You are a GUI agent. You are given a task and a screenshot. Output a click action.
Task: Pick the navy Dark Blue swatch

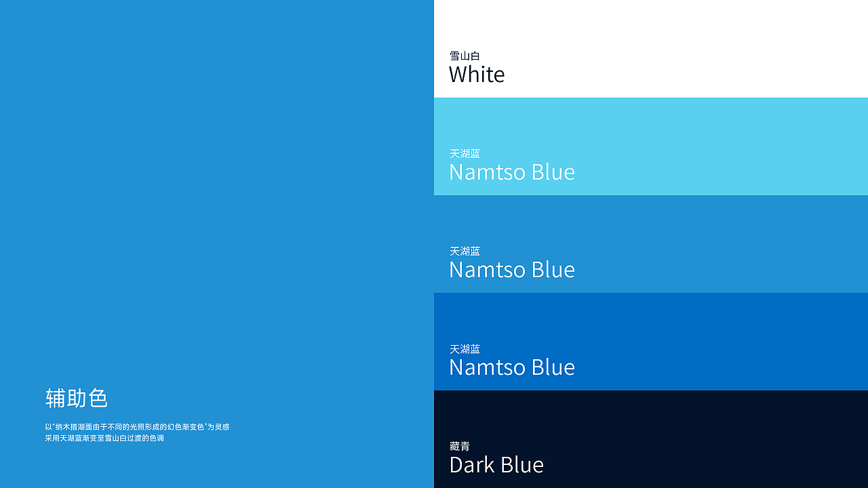[x=651, y=439]
